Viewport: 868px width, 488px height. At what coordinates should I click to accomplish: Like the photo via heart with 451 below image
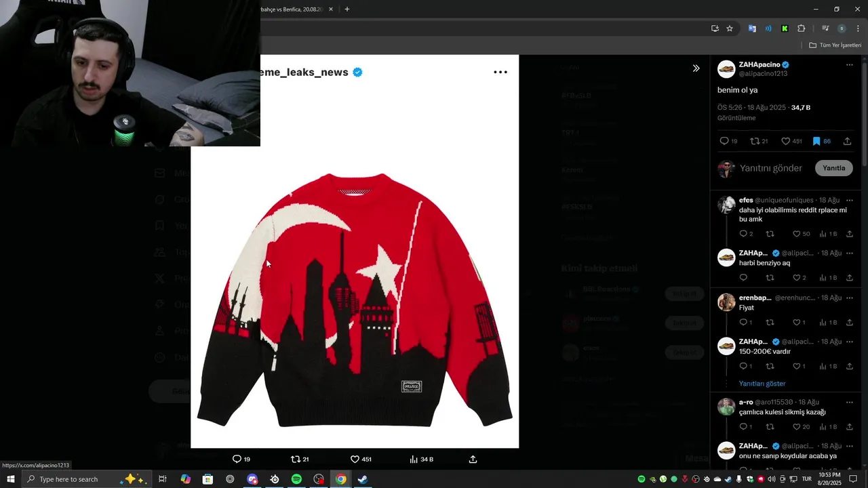pyautogui.click(x=360, y=459)
